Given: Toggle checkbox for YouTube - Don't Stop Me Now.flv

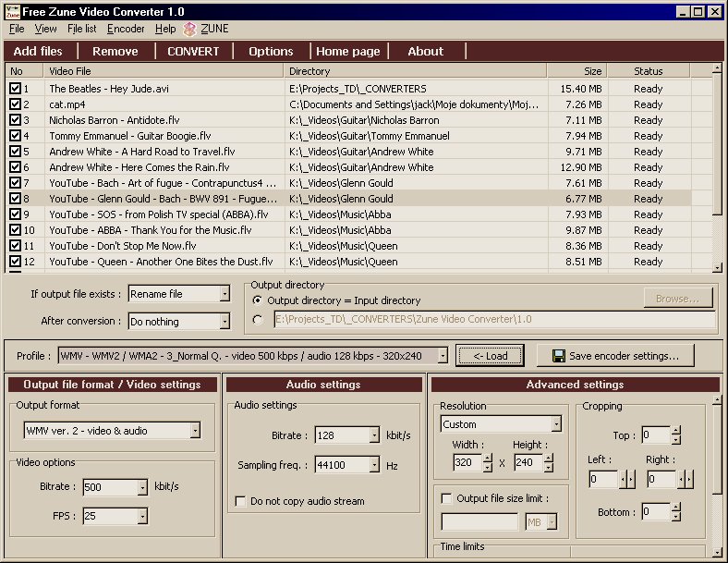Looking at the screenshot, I should [x=15, y=245].
